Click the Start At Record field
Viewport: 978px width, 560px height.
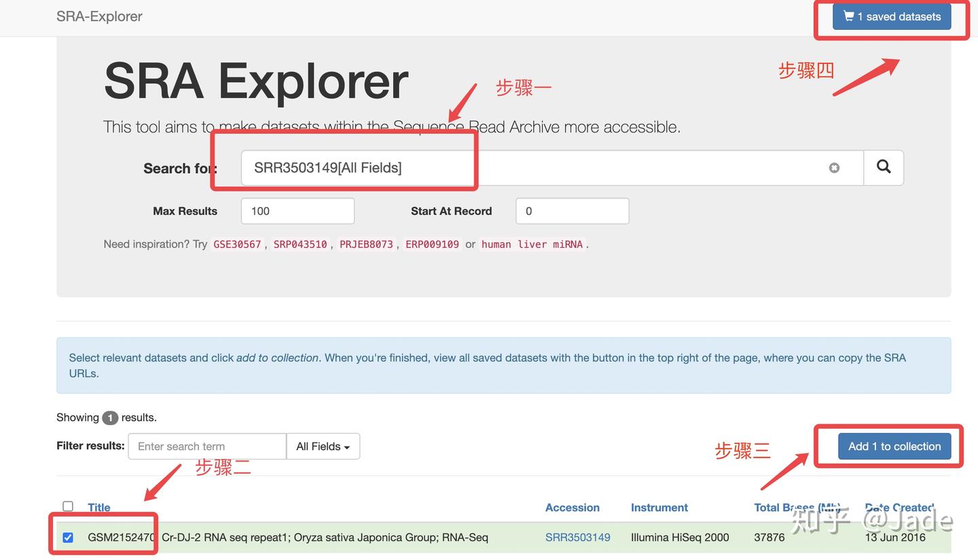571,210
